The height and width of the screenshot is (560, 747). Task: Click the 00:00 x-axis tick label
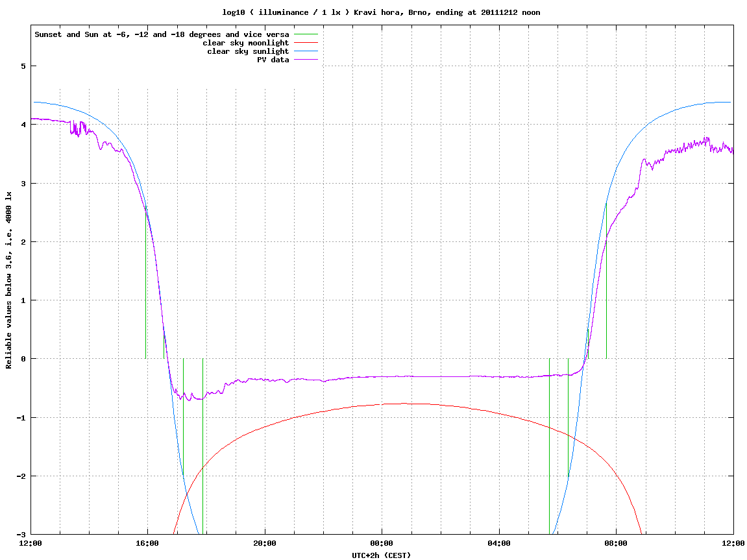[382, 543]
